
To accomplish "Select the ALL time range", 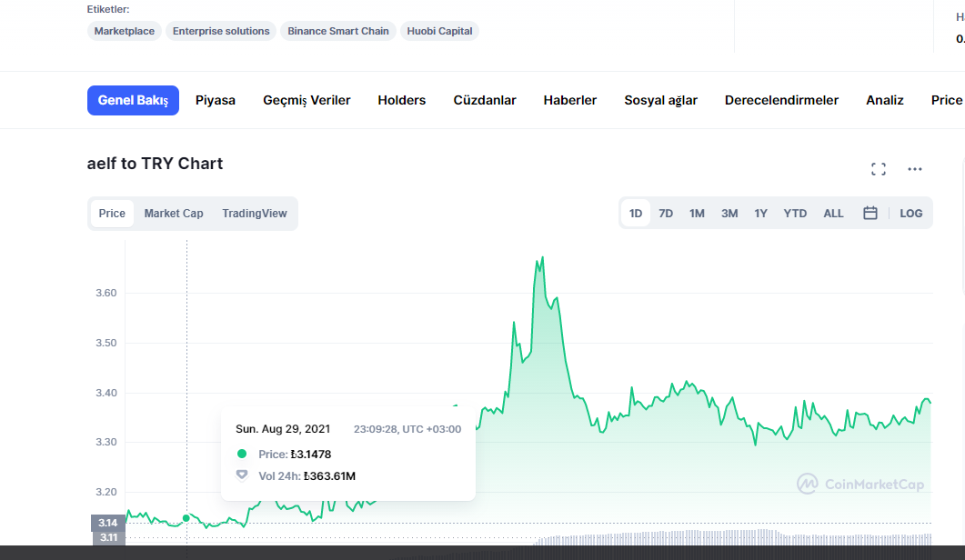I will pos(833,214).
